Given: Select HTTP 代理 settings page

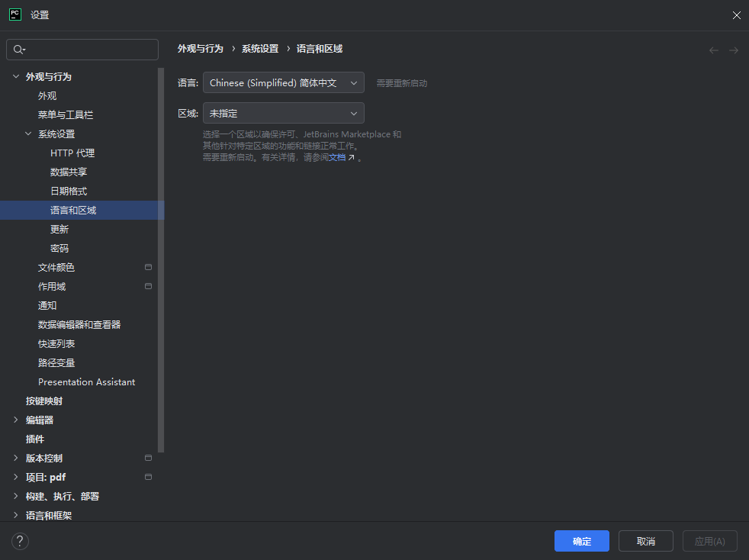Looking at the screenshot, I should click(x=72, y=153).
